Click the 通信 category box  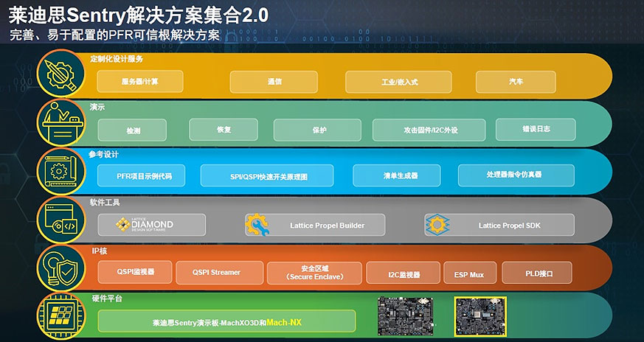pyautogui.click(x=274, y=82)
